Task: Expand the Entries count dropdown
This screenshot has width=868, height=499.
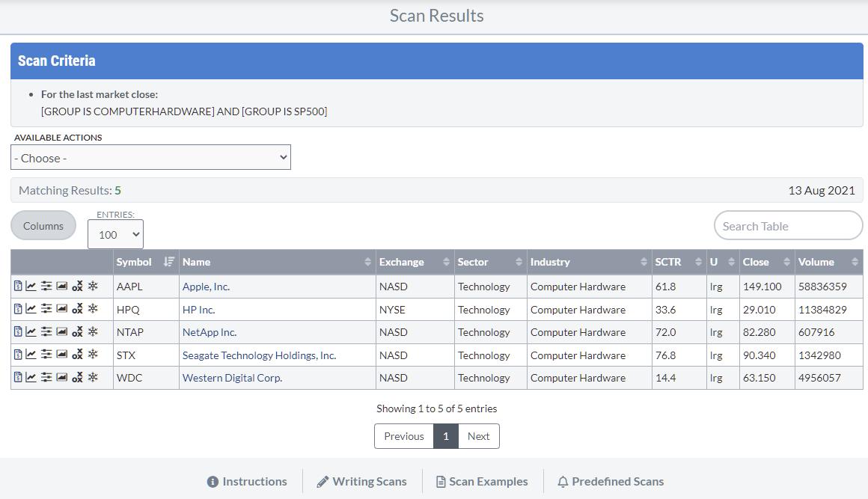Action: pos(115,234)
